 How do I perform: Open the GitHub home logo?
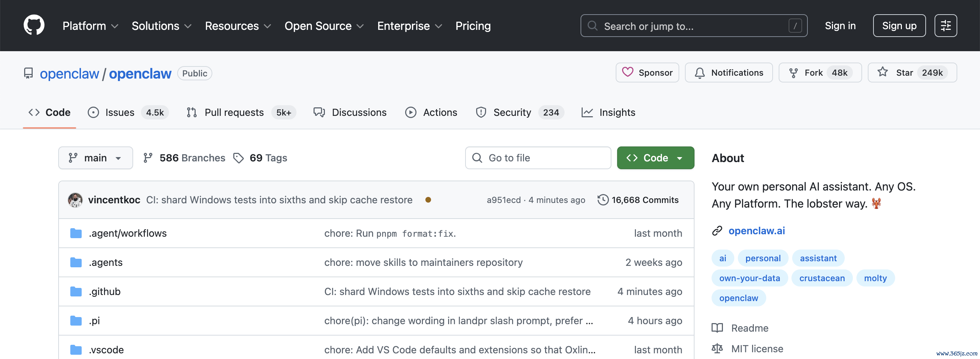34,26
